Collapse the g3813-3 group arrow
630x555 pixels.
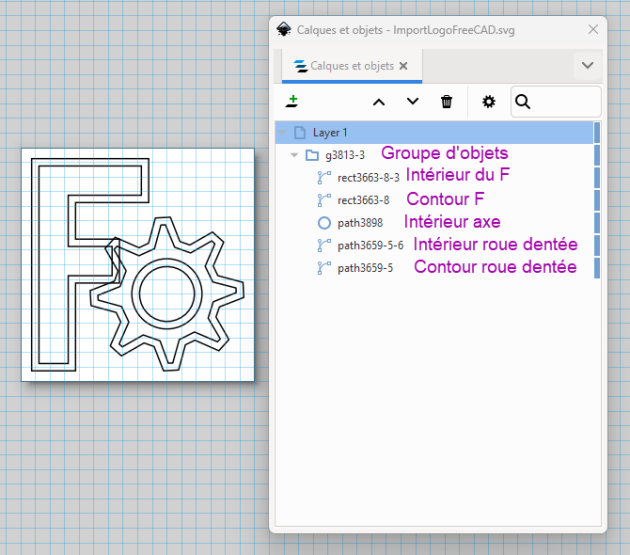294,155
